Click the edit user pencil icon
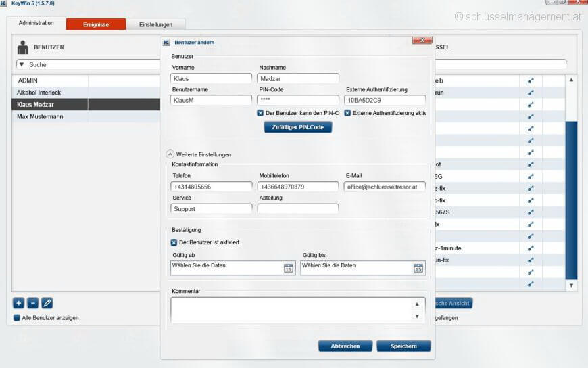 pos(47,303)
